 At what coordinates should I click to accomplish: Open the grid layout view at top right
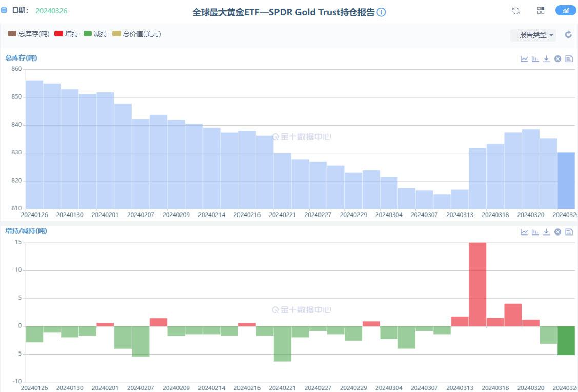541,10
